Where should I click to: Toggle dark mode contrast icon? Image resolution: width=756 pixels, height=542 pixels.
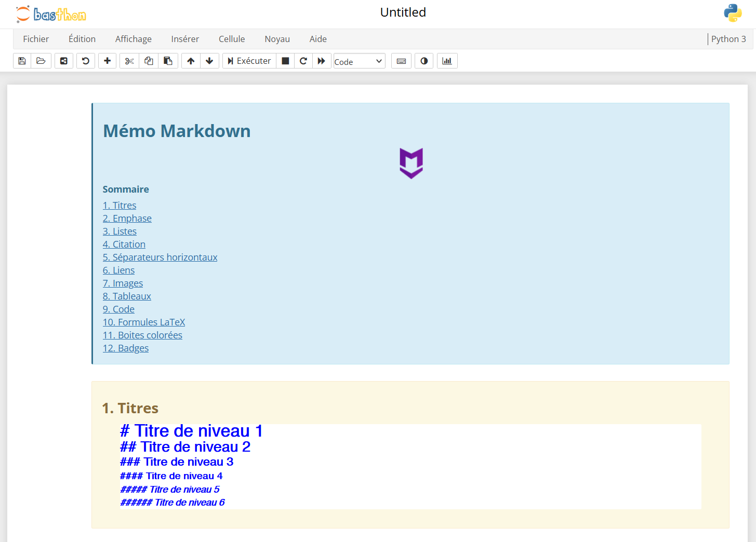424,61
